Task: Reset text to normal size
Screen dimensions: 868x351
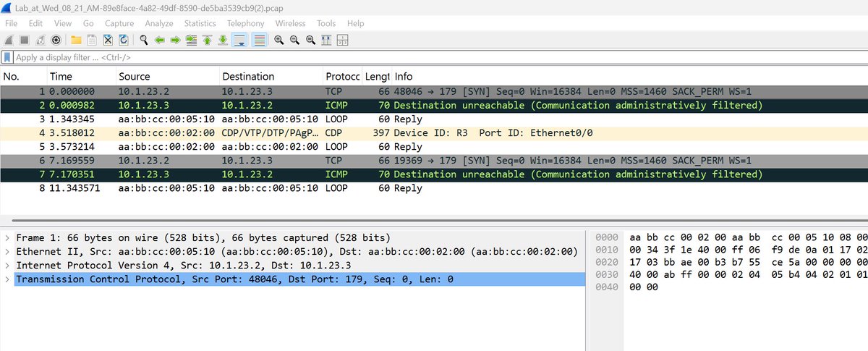Action: (310, 39)
